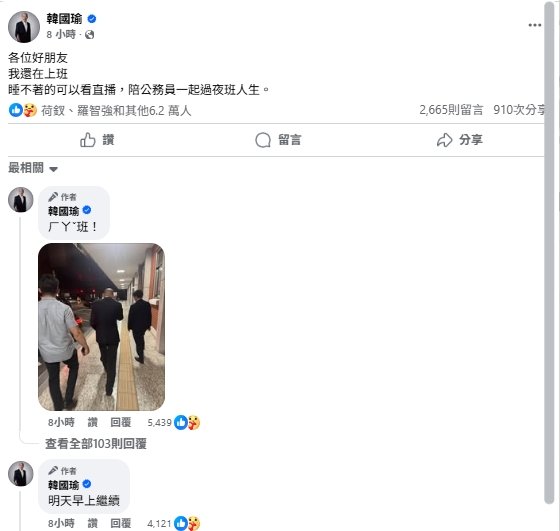Click the thumbs-up 讚 icon under the post
Image resolution: width=560 pixels, height=531 pixels.
[x=88, y=140]
